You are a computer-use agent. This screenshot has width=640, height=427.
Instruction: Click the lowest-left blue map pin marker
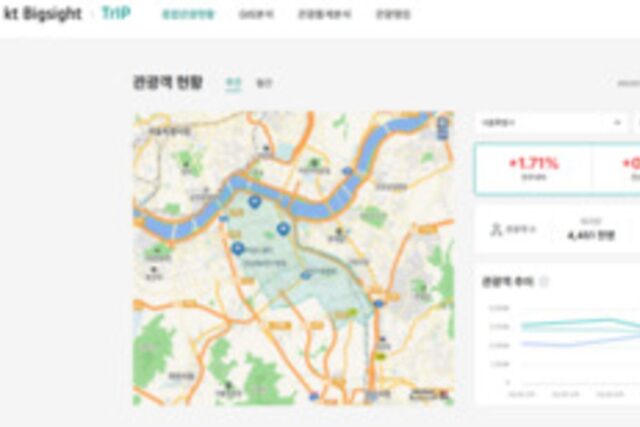click(237, 248)
